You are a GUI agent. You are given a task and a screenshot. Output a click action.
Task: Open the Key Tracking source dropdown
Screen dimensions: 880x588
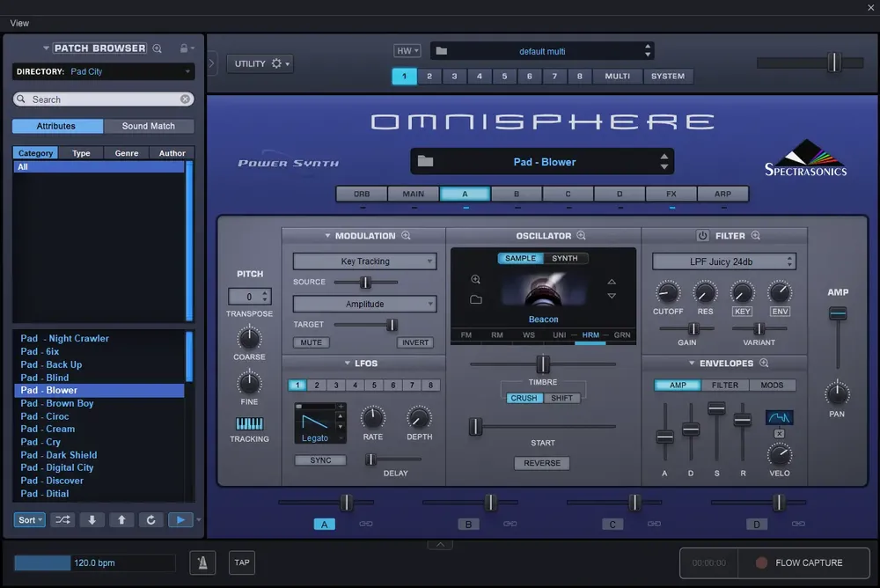coord(365,261)
